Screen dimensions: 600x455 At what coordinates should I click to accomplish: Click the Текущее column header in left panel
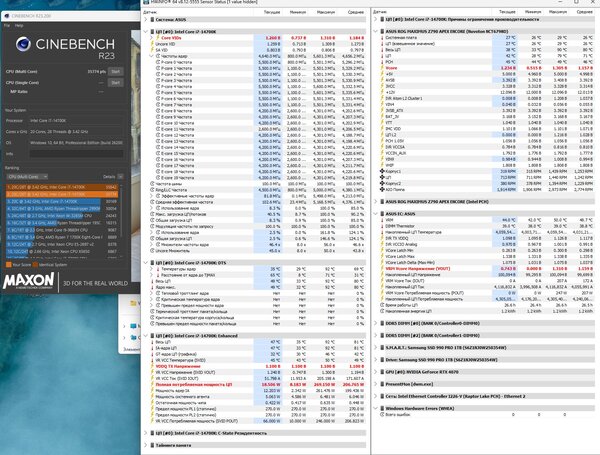coord(272,12)
